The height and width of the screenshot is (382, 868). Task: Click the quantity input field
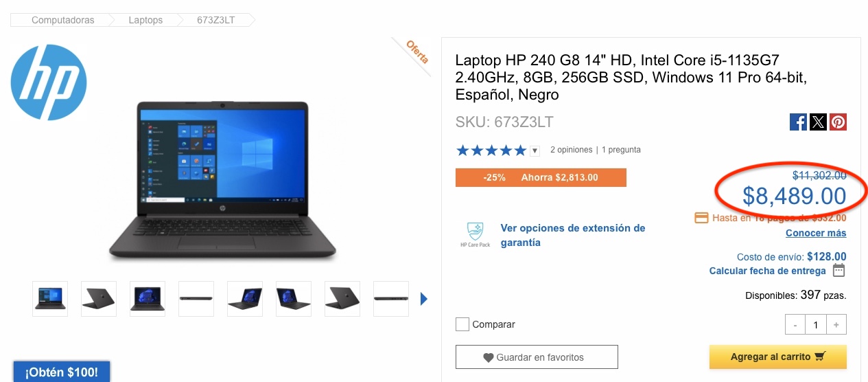816,325
